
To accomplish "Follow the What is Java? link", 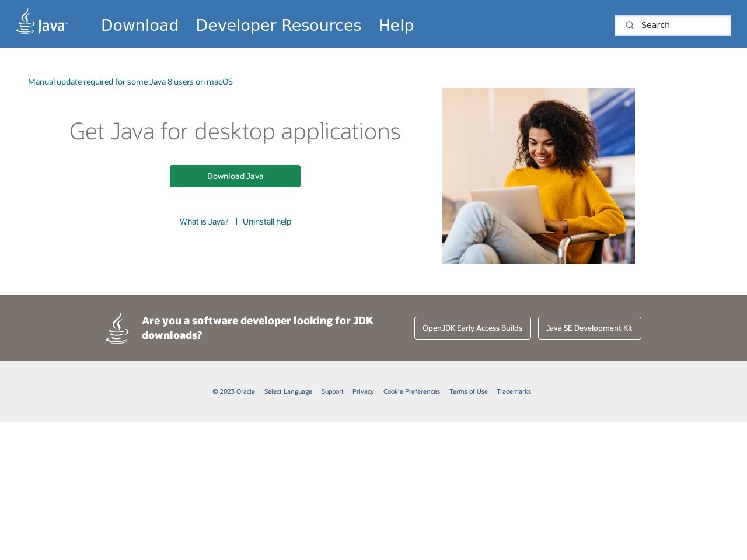I will pos(204,222).
